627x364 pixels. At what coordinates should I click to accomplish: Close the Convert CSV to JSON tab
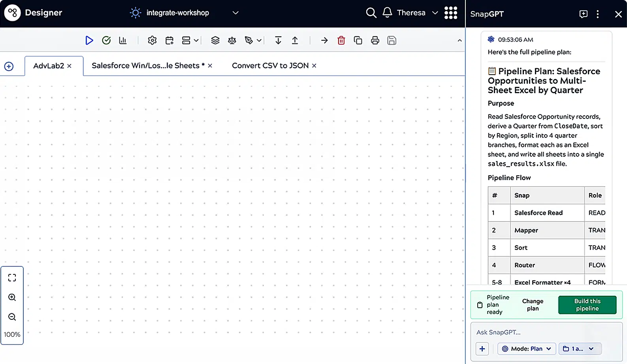(314, 66)
